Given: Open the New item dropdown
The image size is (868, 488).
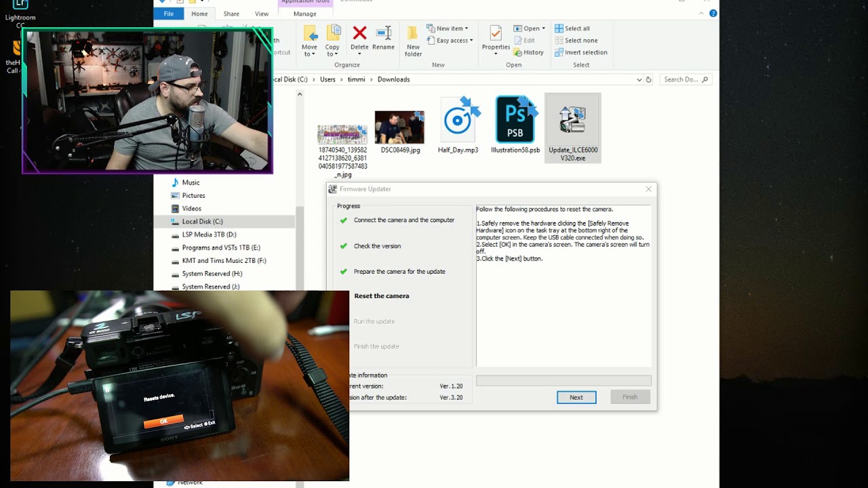Looking at the screenshot, I should tap(448, 28).
